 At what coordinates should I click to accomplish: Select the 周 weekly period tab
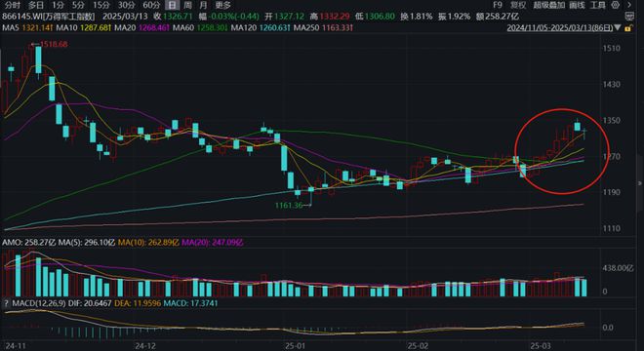(187, 5)
